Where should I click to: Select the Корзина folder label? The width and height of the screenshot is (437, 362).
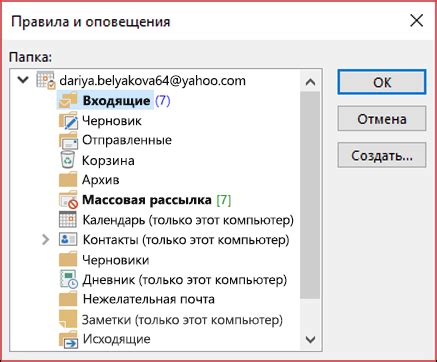point(108,160)
